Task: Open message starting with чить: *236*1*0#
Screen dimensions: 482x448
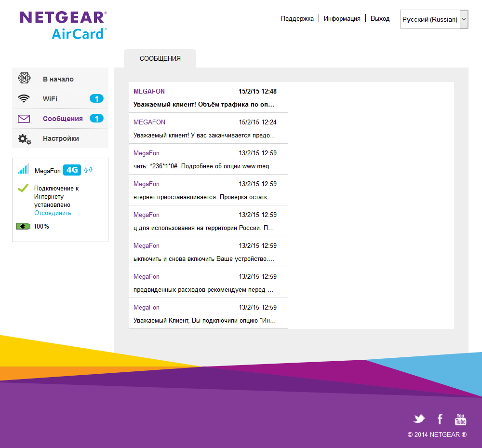Action: (208, 159)
